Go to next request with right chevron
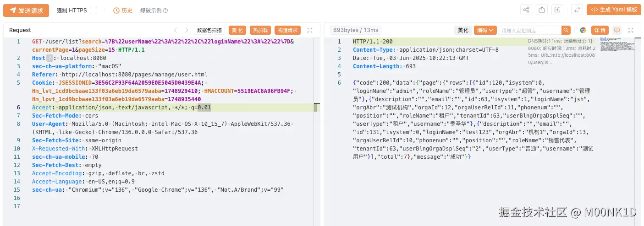Screen dimensions: 644x226 pyautogui.click(x=187, y=30)
